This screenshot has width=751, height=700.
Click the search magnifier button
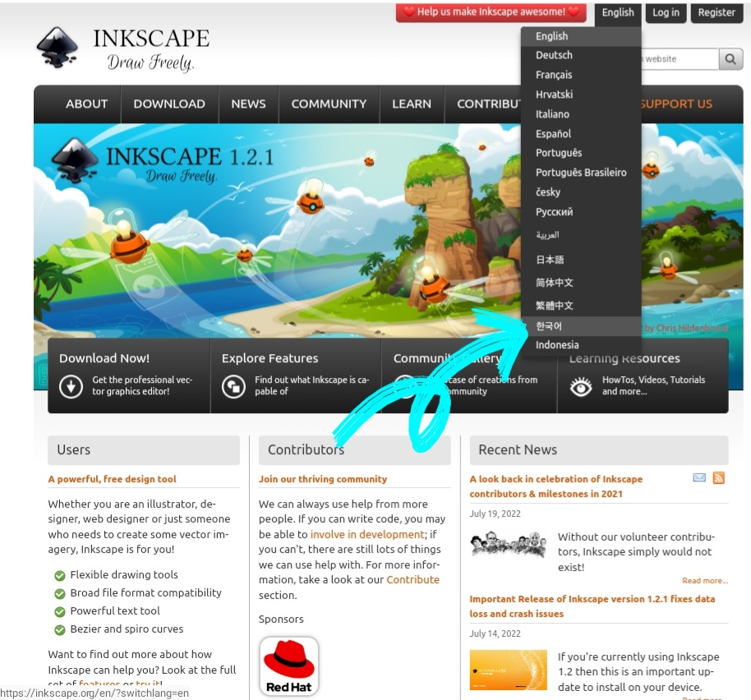click(x=730, y=59)
